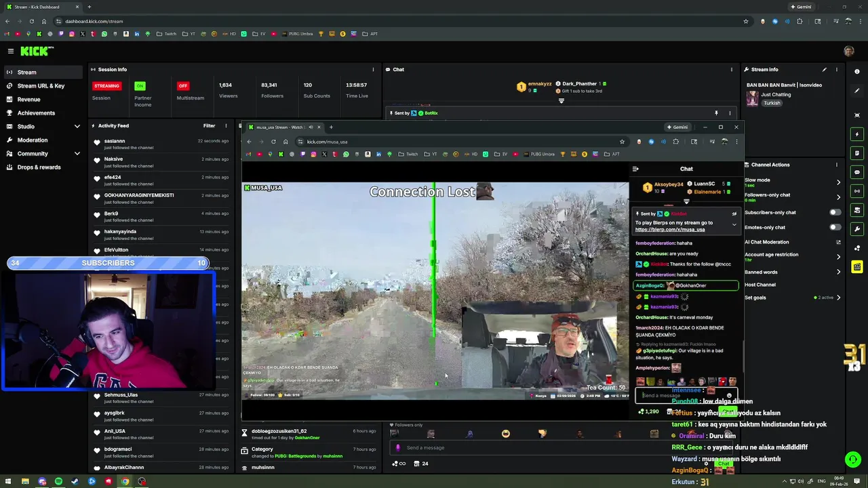Open dashboard Chat panel three-dot menu
The width and height of the screenshot is (868, 488).
pos(731,69)
